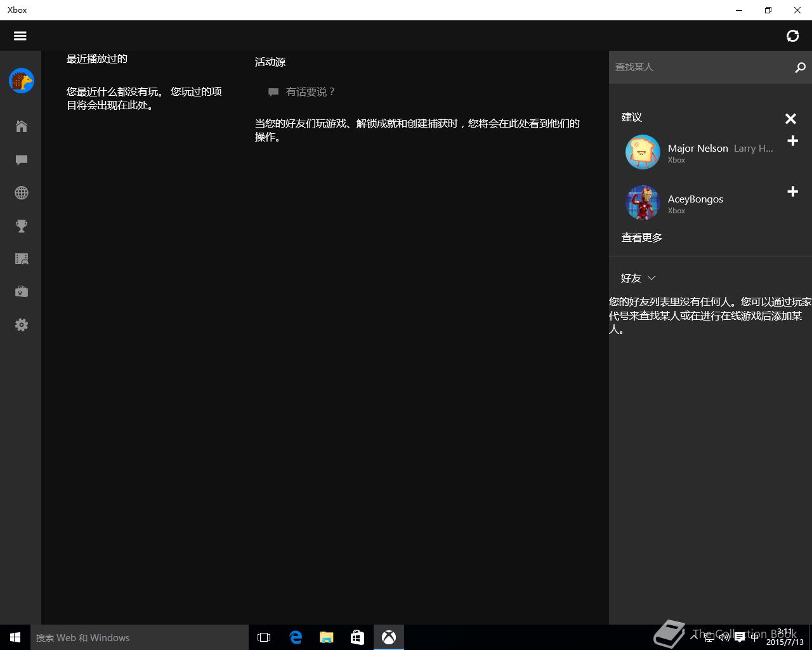Click the 活动源 heading

click(x=270, y=62)
